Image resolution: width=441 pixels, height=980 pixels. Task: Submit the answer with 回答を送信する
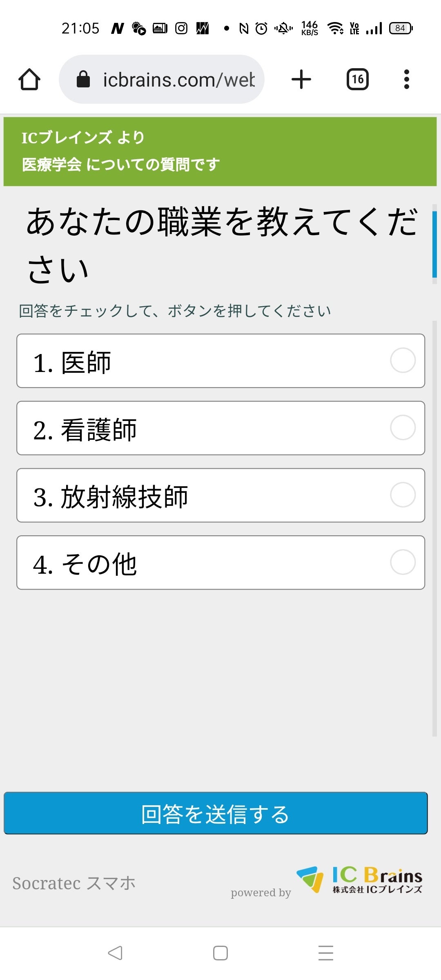pyautogui.click(x=216, y=813)
